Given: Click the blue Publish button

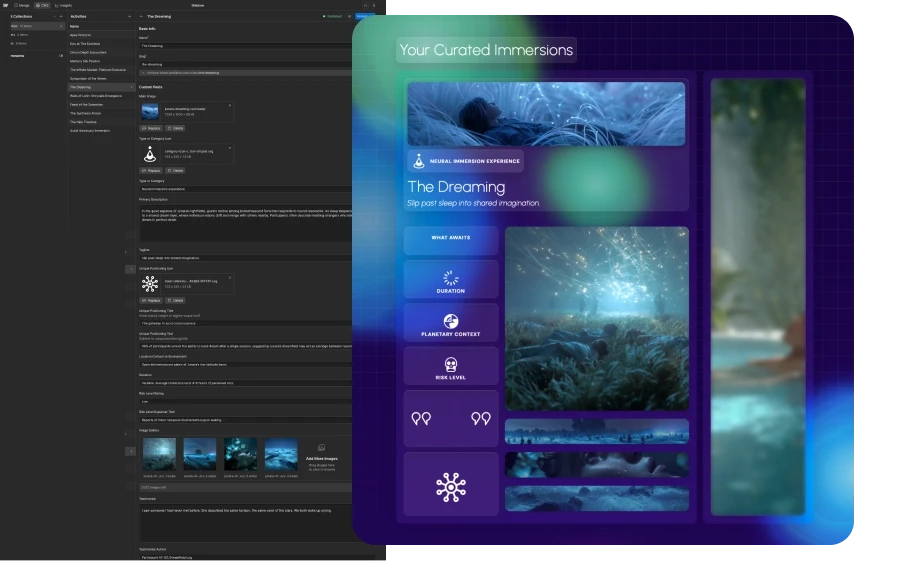Looking at the screenshot, I should (362, 16).
